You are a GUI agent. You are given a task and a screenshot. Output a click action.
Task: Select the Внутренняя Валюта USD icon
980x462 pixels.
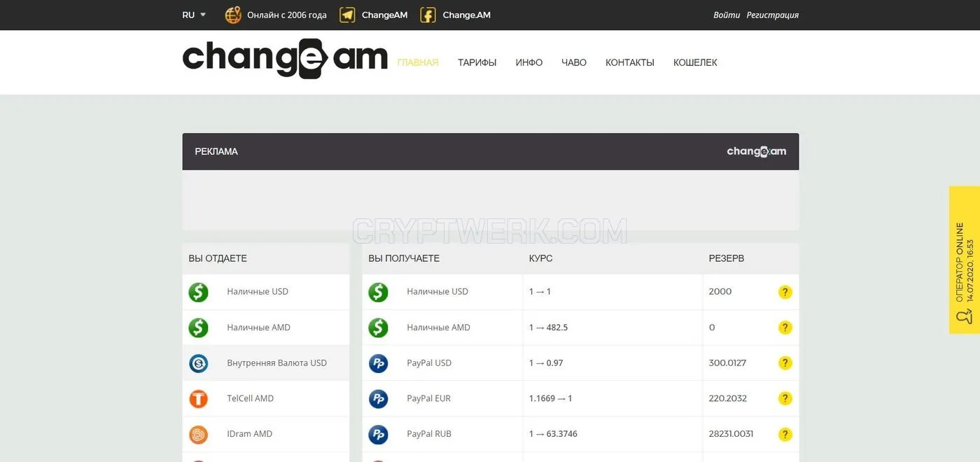coord(199,363)
